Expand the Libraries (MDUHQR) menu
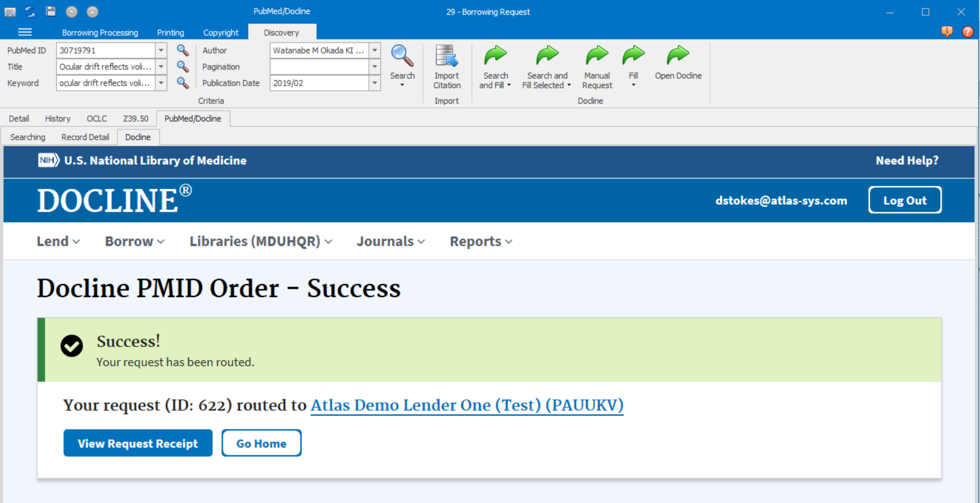 (261, 241)
